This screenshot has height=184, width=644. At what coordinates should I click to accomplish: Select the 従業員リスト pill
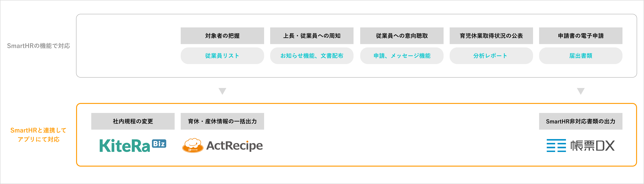point(222,56)
